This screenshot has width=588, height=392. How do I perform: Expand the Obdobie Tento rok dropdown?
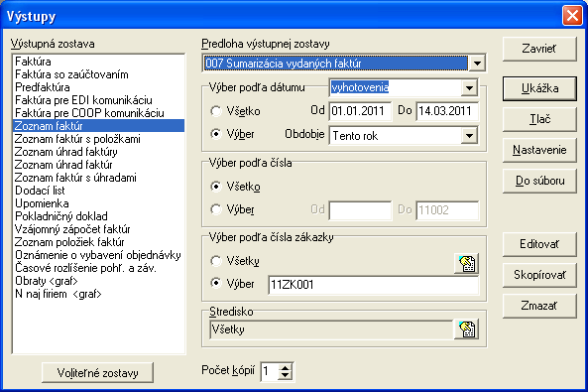point(469,136)
